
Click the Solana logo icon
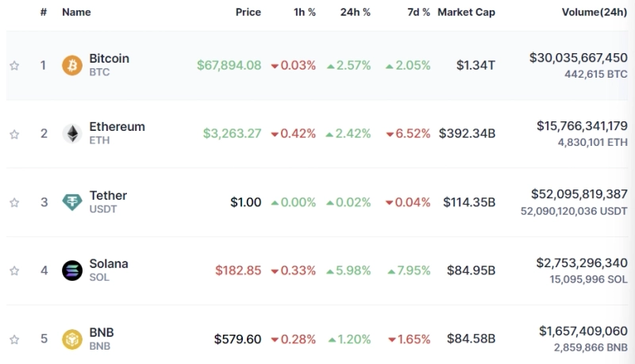tap(72, 270)
